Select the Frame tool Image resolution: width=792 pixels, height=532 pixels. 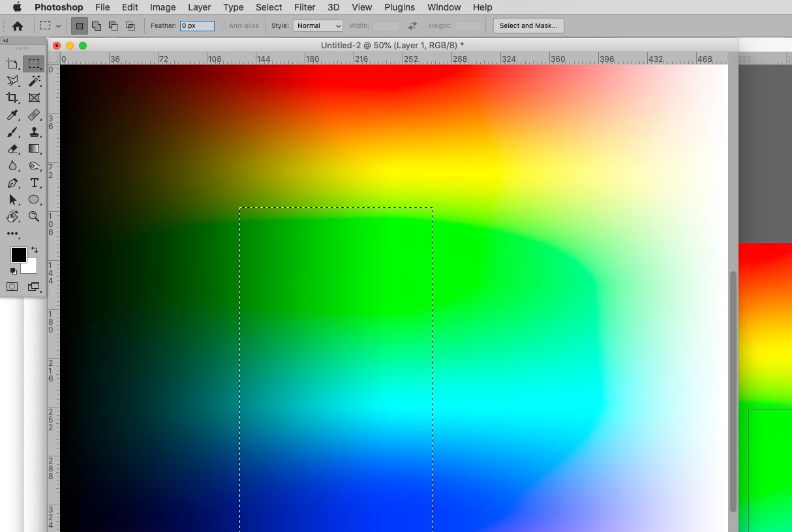34,98
